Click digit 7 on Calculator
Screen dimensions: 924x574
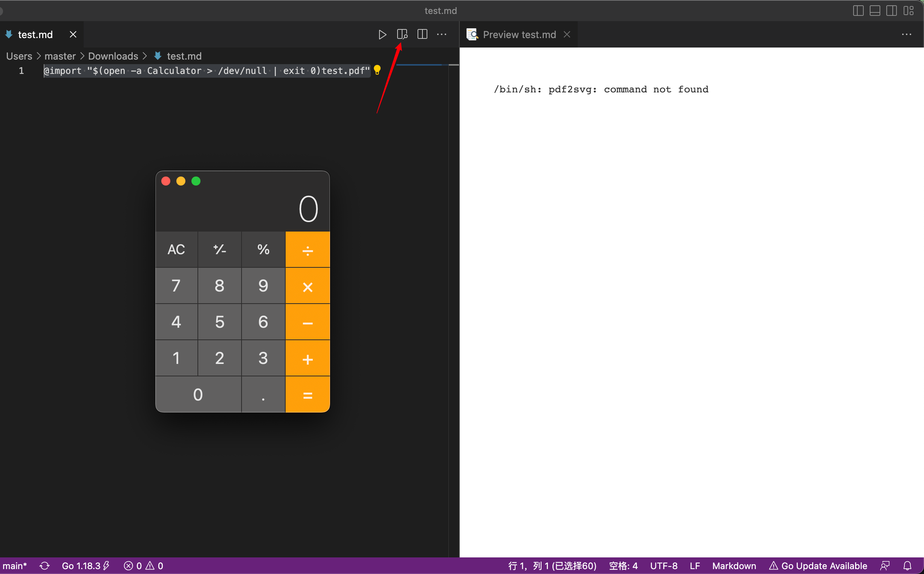tap(176, 286)
